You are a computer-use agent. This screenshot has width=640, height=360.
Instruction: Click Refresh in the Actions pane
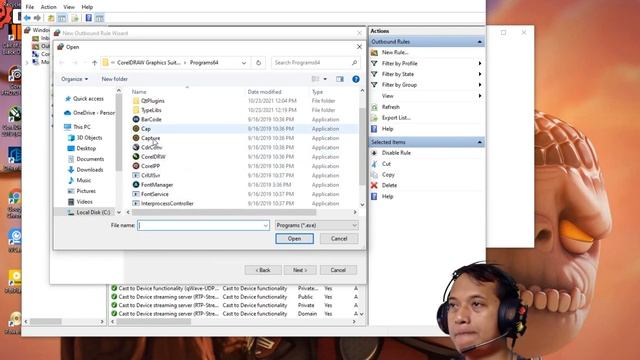pyautogui.click(x=391, y=107)
